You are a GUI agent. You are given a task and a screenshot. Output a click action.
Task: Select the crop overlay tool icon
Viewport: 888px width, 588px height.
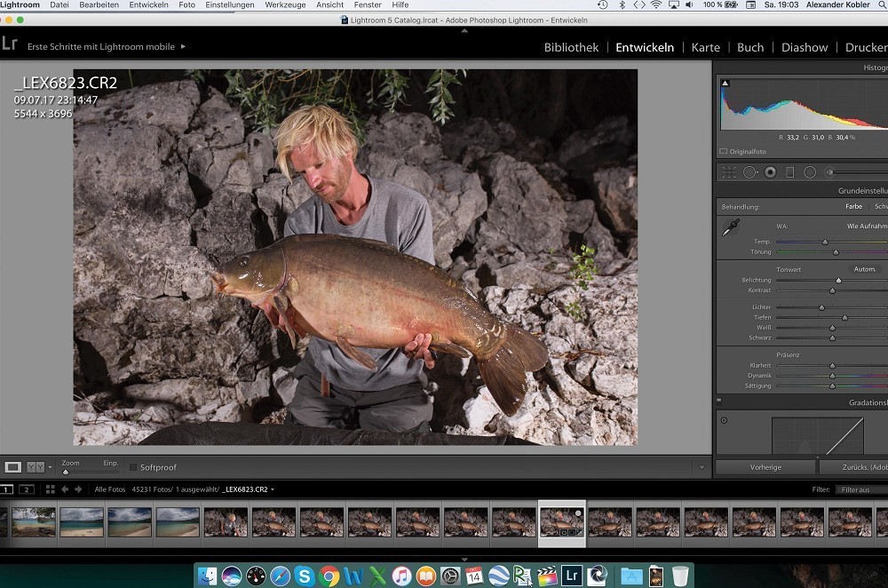click(729, 172)
